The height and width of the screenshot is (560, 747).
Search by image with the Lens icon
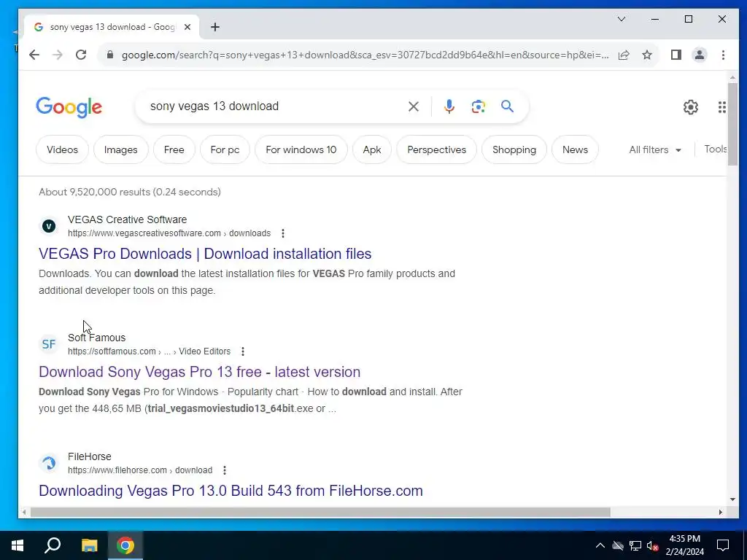pos(479,106)
